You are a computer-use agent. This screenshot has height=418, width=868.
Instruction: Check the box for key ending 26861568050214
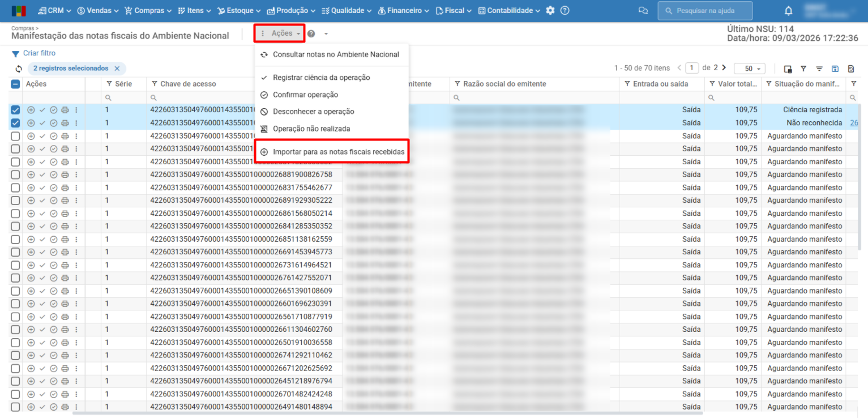click(15, 214)
